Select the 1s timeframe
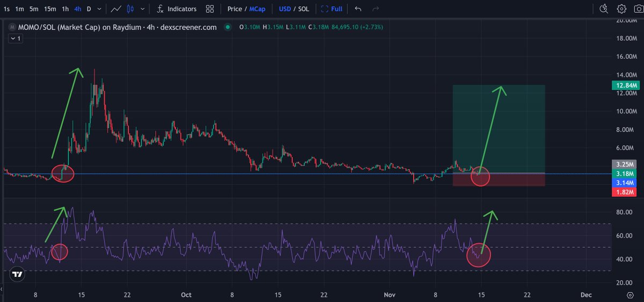The height and width of the screenshot is (302, 644). click(6, 9)
